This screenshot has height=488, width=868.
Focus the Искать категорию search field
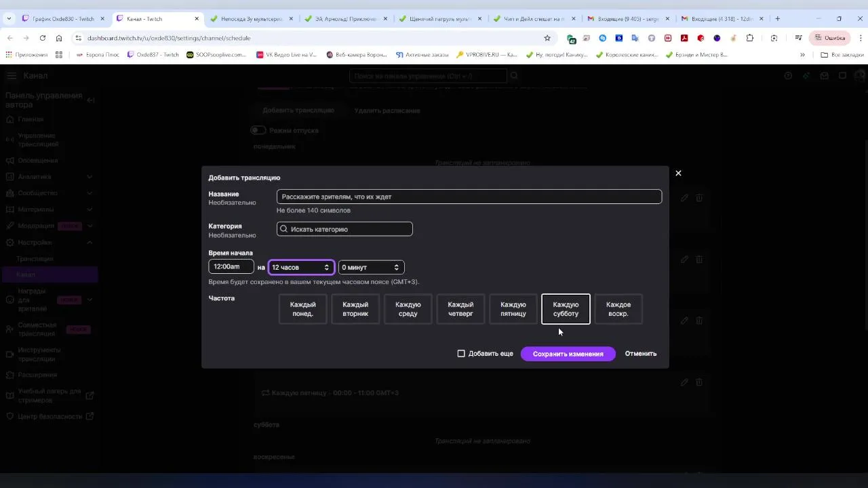344,229
